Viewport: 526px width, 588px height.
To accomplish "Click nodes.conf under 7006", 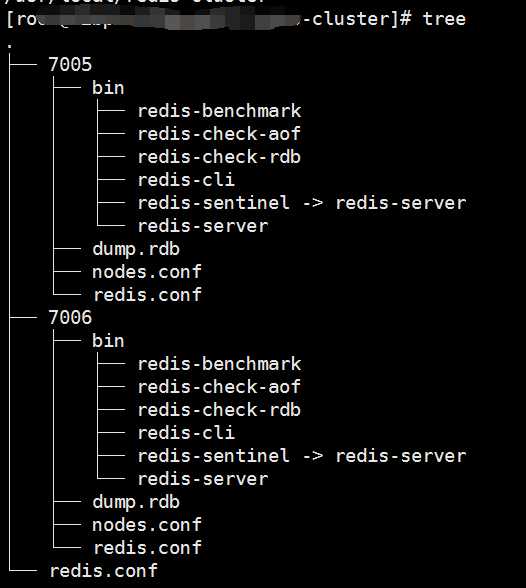I will (x=147, y=525).
